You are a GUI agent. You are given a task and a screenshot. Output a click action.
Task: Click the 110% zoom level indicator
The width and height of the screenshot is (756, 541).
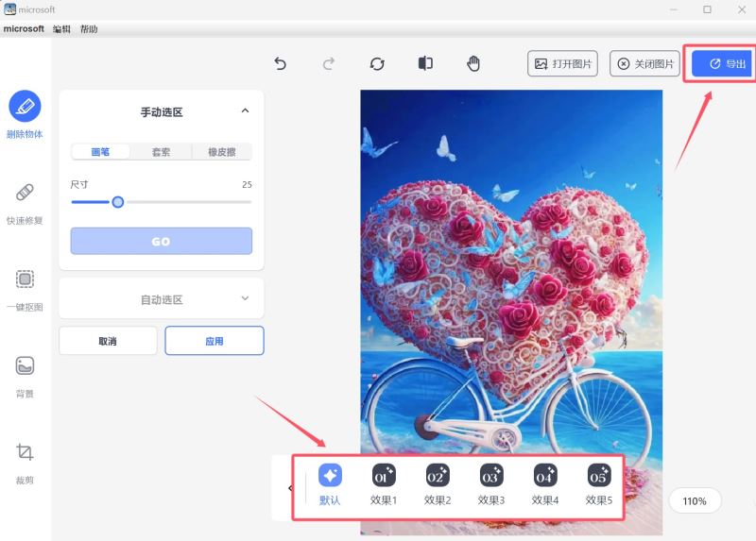695,500
